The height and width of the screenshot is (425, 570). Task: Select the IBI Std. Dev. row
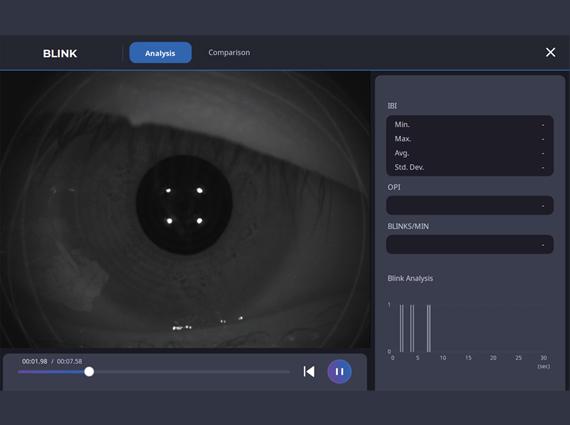[x=470, y=167]
